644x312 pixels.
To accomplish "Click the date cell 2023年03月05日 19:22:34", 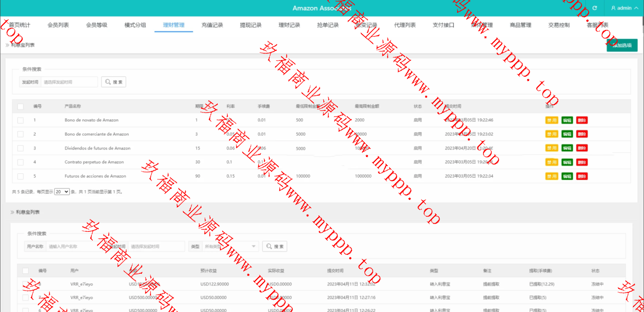I will pyautogui.click(x=469, y=176).
